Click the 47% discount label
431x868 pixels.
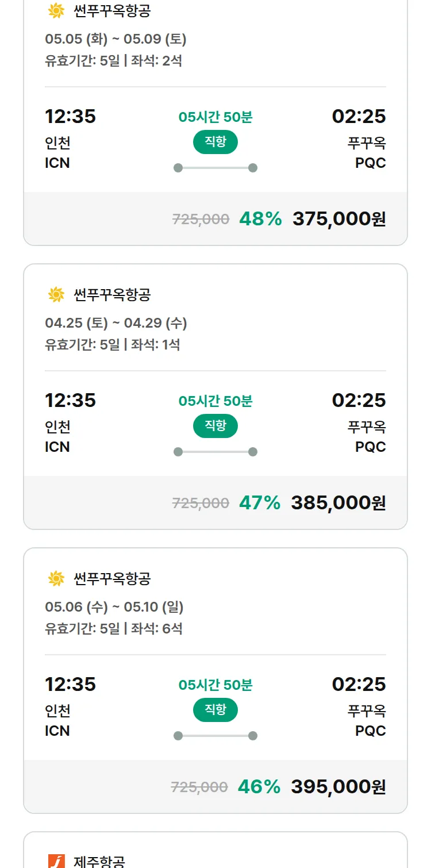click(x=260, y=503)
